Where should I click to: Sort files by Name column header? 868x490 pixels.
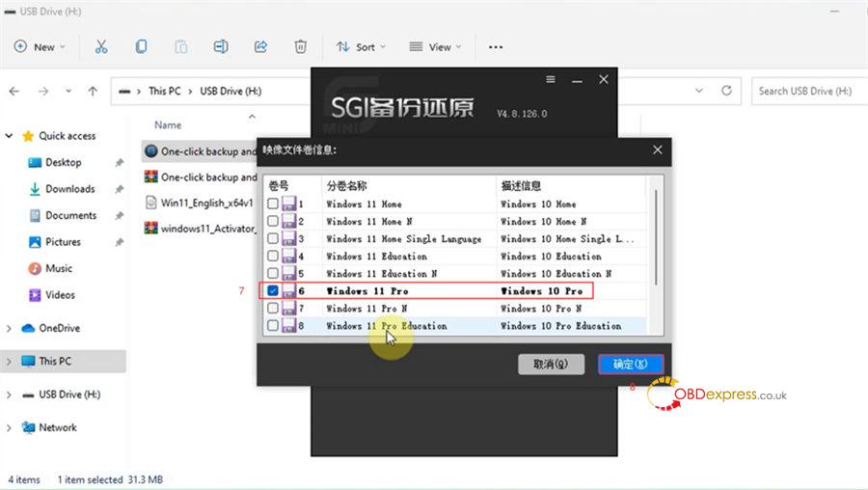168,125
